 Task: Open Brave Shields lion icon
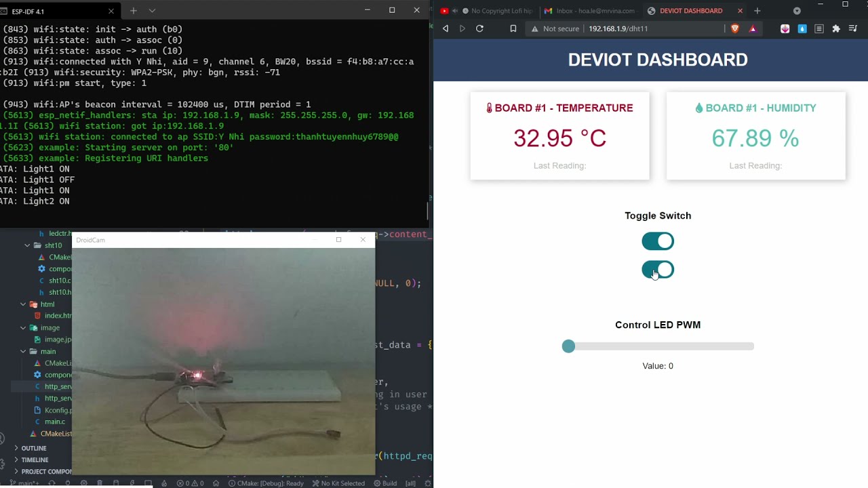735,28
